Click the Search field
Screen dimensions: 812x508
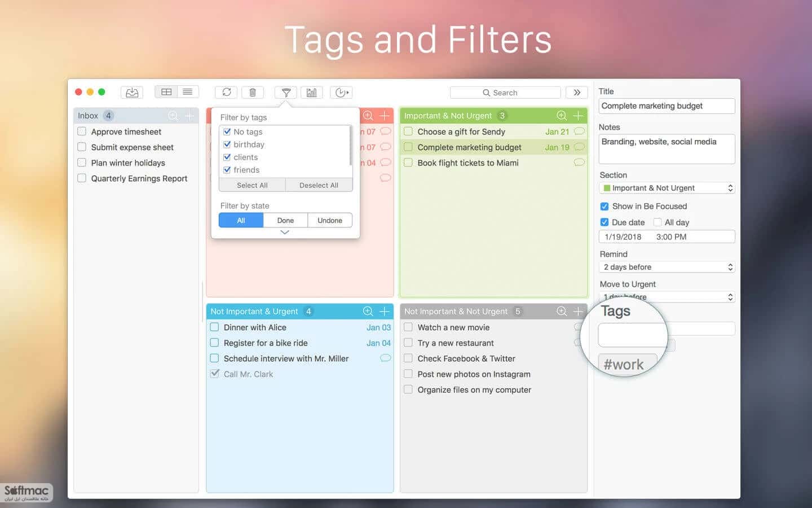pyautogui.click(x=505, y=93)
